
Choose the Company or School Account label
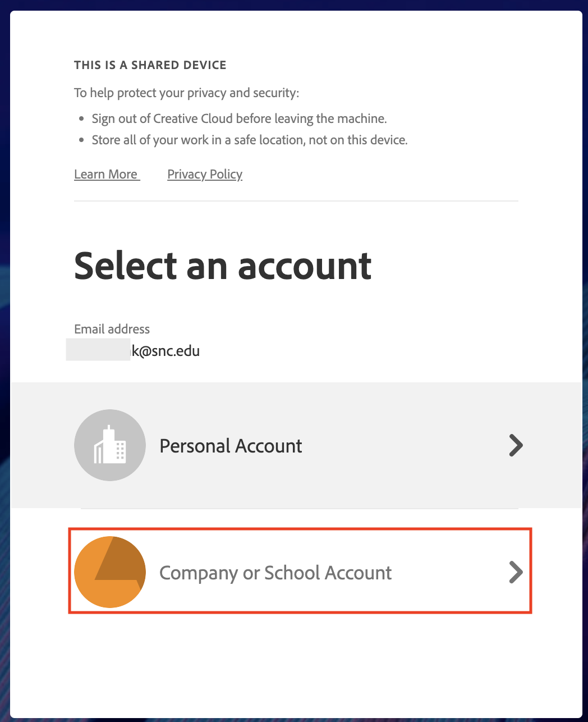pos(275,573)
